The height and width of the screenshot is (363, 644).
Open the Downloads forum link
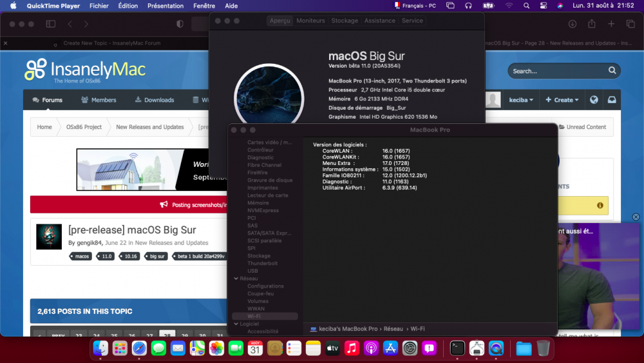(155, 100)
